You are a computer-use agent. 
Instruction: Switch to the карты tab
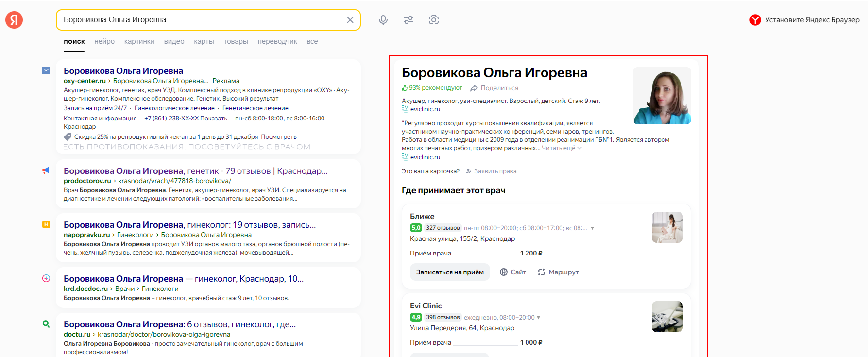(204, 42)
